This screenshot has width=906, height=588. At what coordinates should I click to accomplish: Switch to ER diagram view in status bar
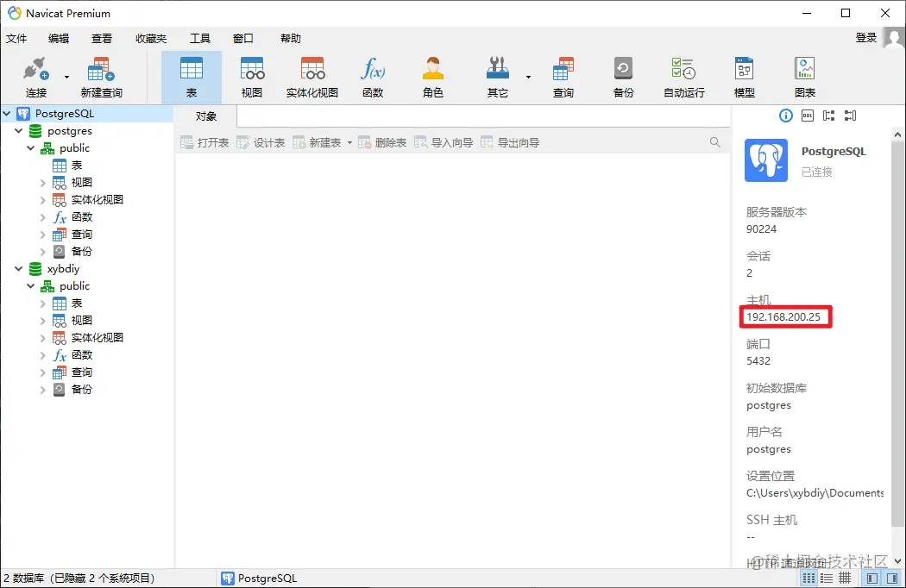tap(845, 579)
